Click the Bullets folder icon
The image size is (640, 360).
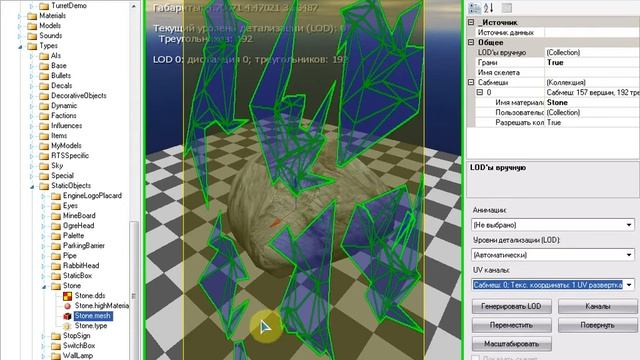tap(44, 76)
